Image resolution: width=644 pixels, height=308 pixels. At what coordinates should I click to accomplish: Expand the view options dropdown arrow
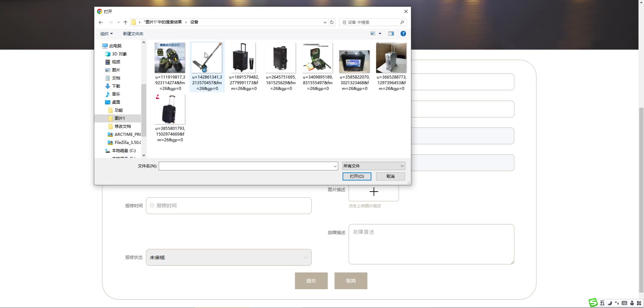[380, 34]
